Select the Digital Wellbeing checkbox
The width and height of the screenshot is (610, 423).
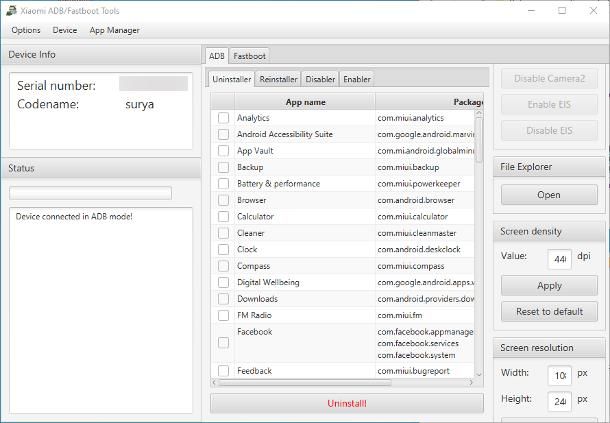223,282
